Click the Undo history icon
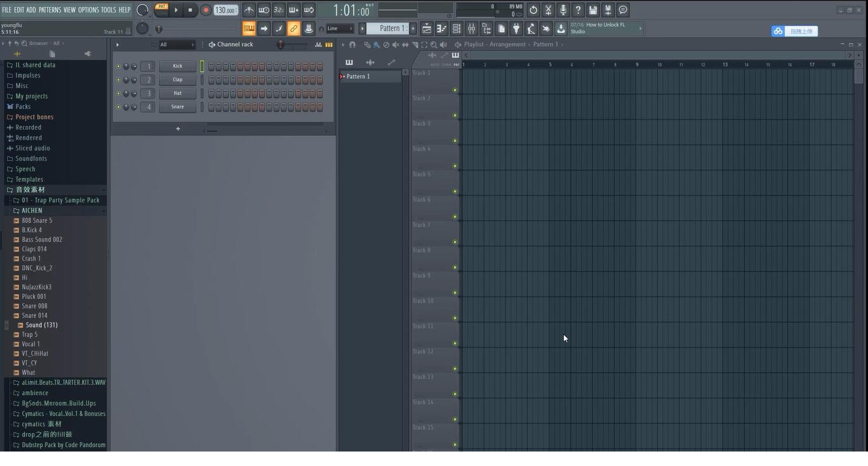This screenshot has height=466, width=868. pos(533,10)
